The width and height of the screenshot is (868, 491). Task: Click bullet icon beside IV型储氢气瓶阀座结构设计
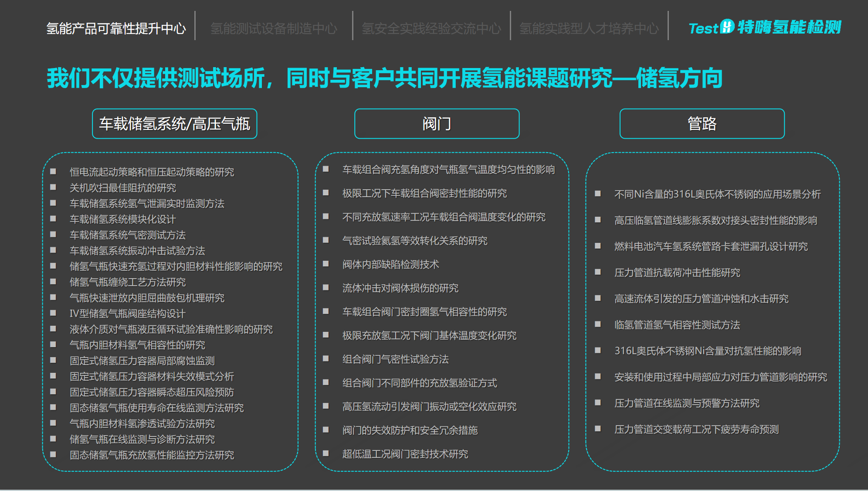click(53, 313)
